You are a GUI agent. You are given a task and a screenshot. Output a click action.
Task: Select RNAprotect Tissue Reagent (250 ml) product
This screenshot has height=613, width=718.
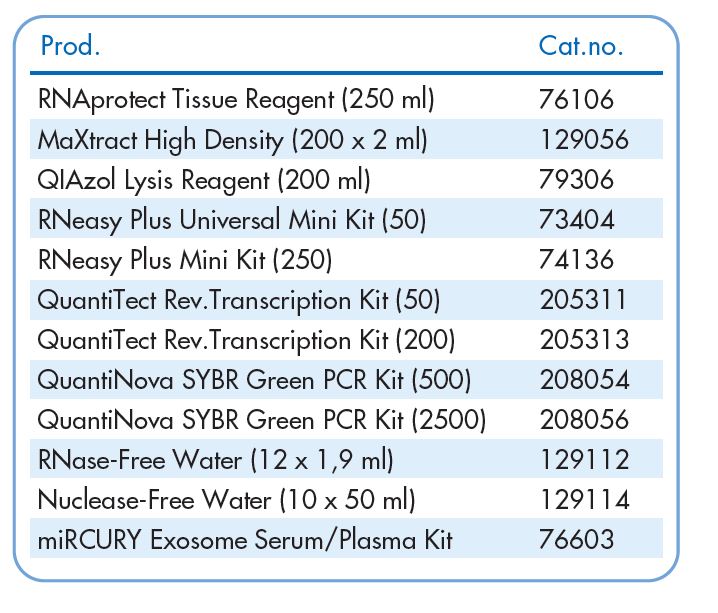pos(236,99)
